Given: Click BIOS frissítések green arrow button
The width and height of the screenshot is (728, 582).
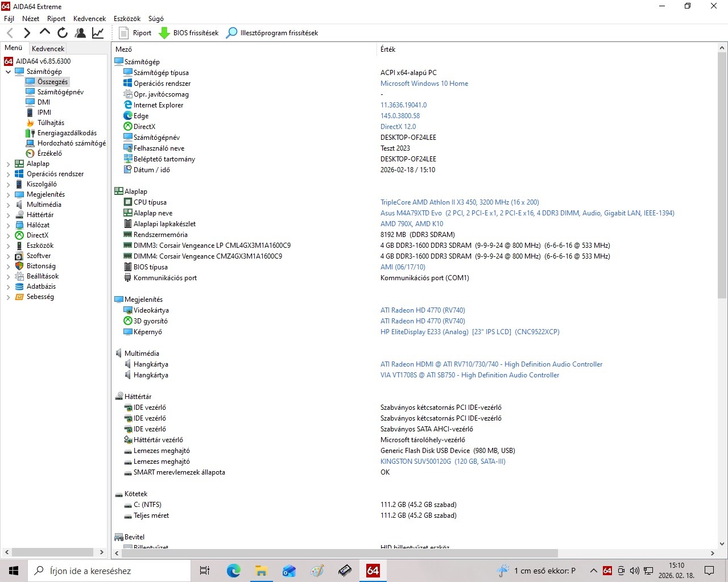Looking at the screenshot, I should click(188, 33).
